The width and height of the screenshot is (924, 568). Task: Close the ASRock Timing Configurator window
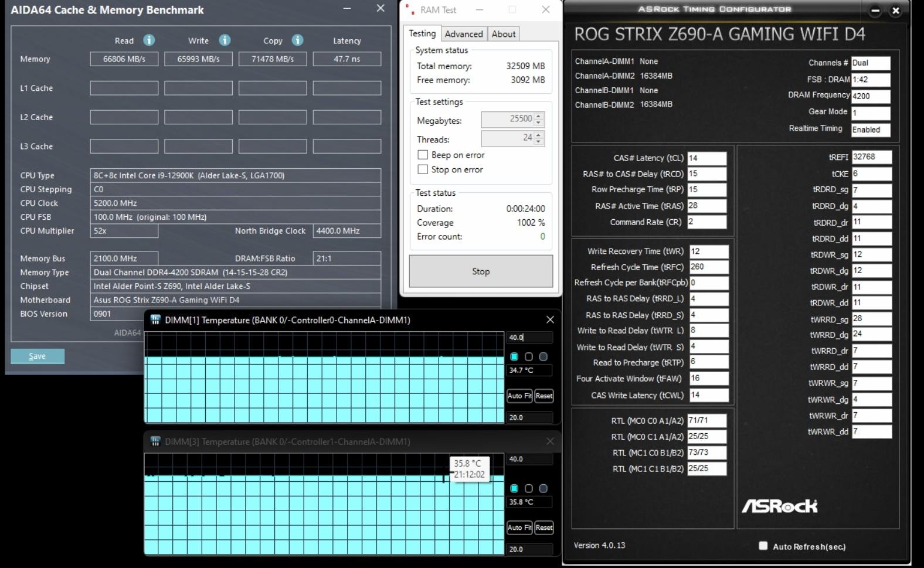click(x=895, y=11)
